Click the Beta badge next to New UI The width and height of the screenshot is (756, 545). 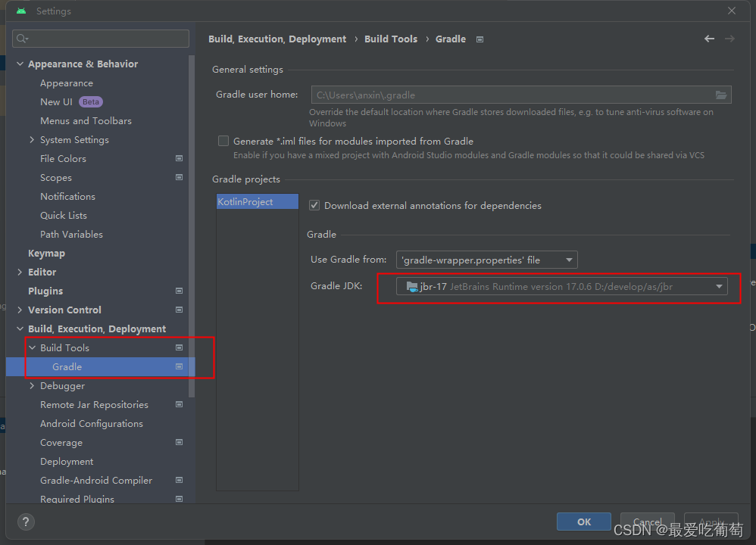91,101
